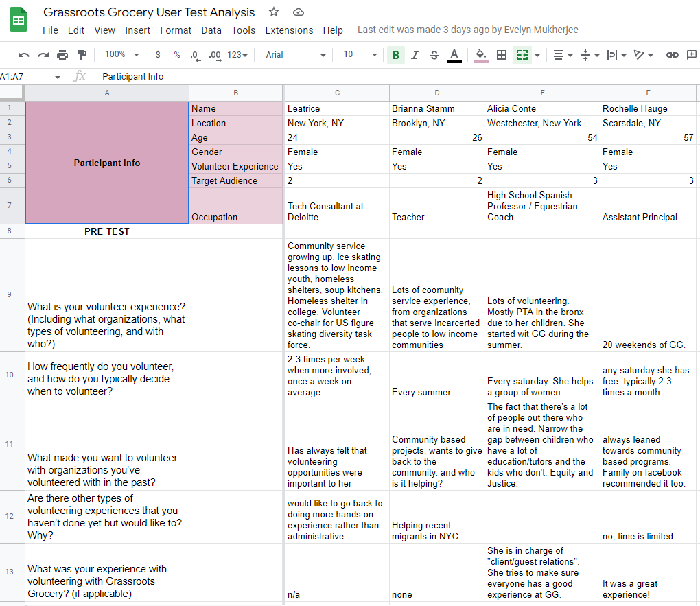Click the document title Grassroots Grocery User Test Analysis
The height and width of the screenshot is (606, 700).
149,12
